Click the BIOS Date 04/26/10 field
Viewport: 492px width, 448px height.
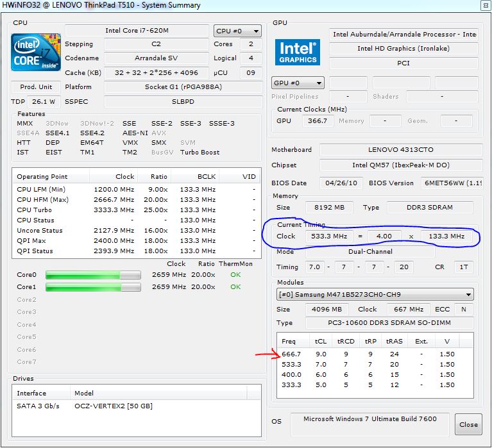(341, 183)
